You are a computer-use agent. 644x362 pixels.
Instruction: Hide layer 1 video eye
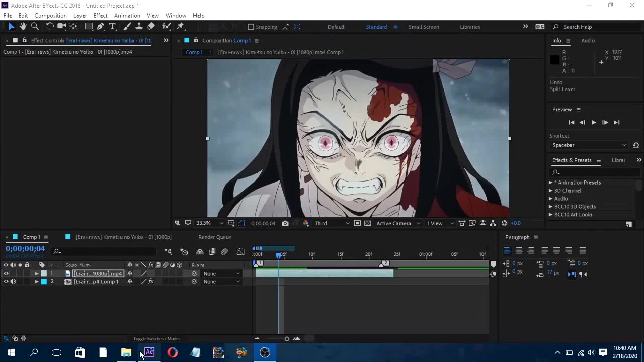(6, 274)
